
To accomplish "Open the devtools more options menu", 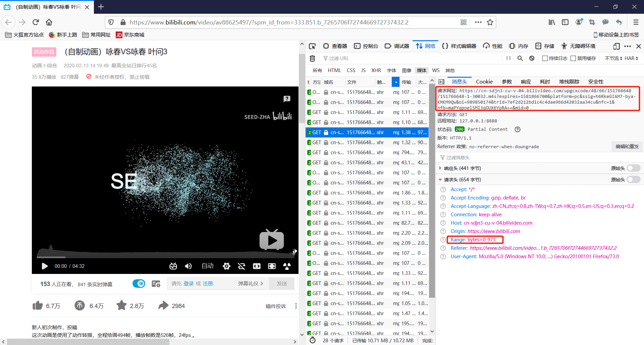I will pos(628,46).
